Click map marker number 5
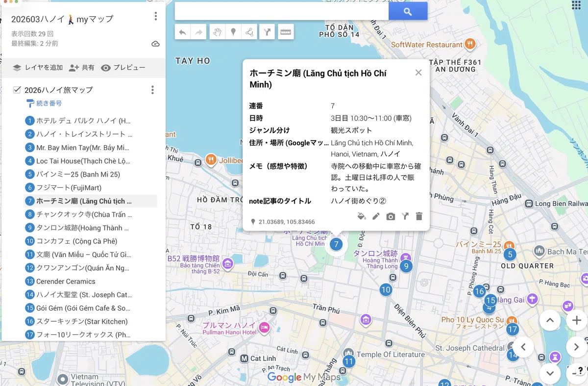The height and width of the screenshot is (386, 588). tap(510, 255)
